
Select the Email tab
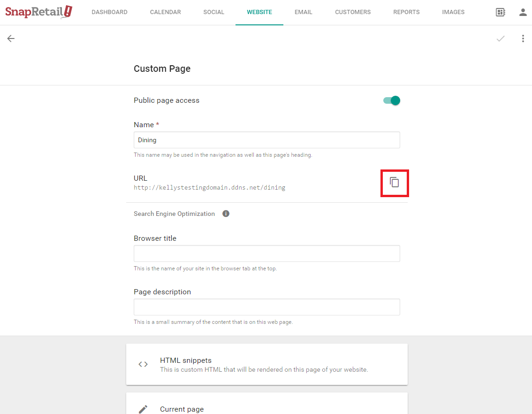303,12
